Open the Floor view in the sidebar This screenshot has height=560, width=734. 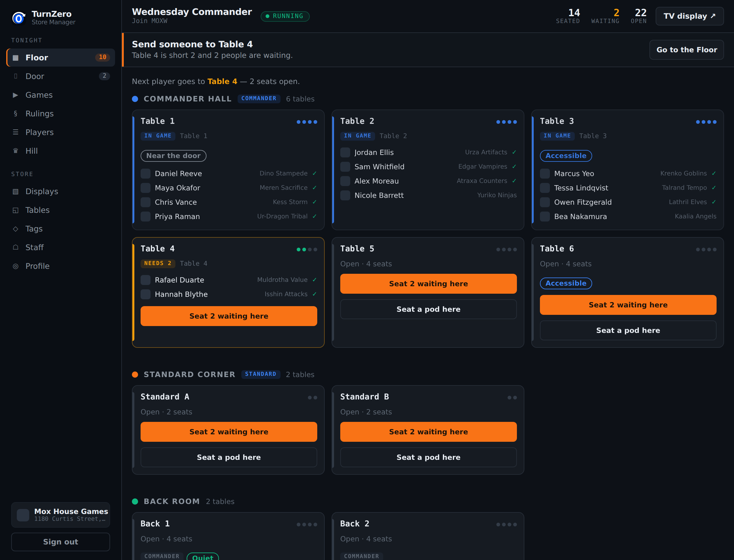coord(61,58)
